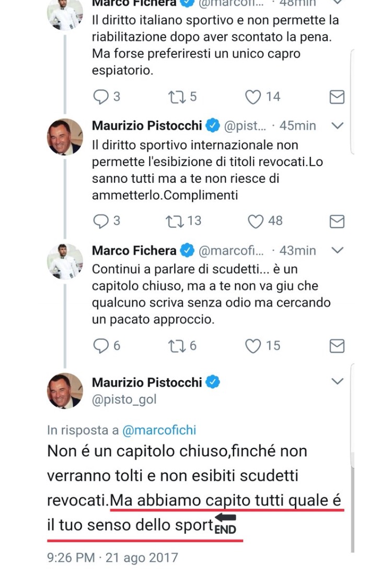Reply to Pistocchi's 45min tweet

(x=100, y=221)
